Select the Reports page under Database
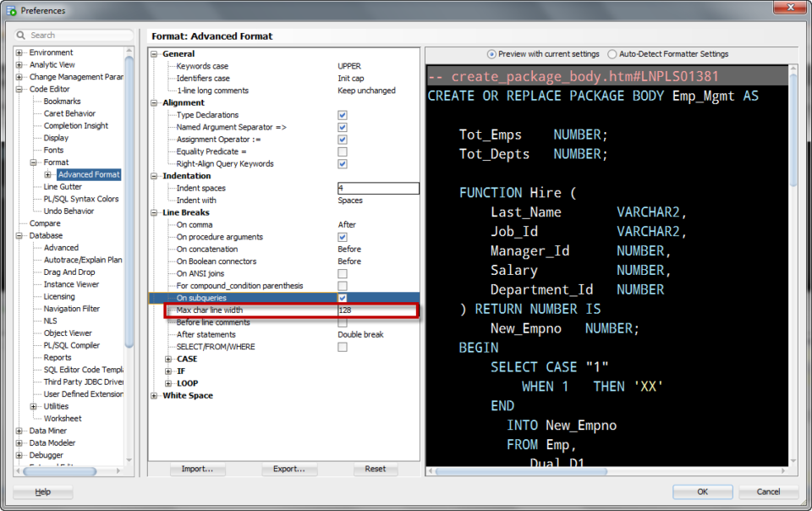Viewport: 812px width, 511px height. [57, 357]
